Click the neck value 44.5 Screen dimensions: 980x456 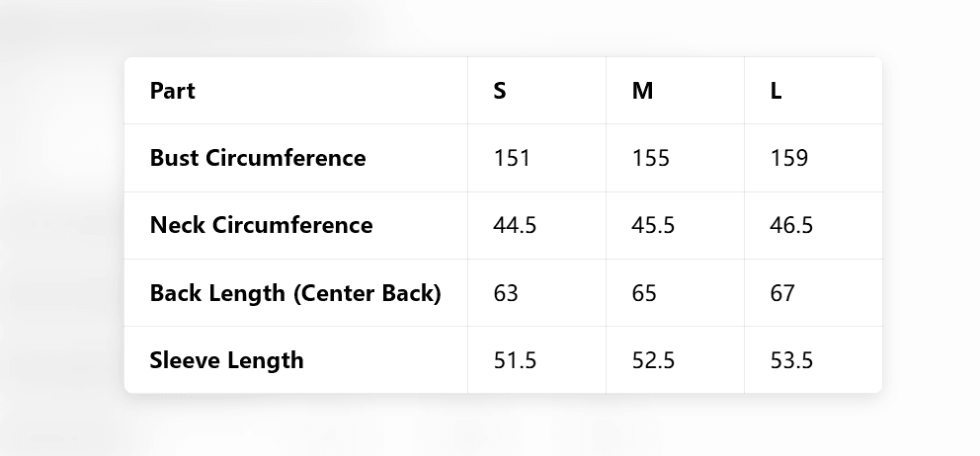pos(515,225)
